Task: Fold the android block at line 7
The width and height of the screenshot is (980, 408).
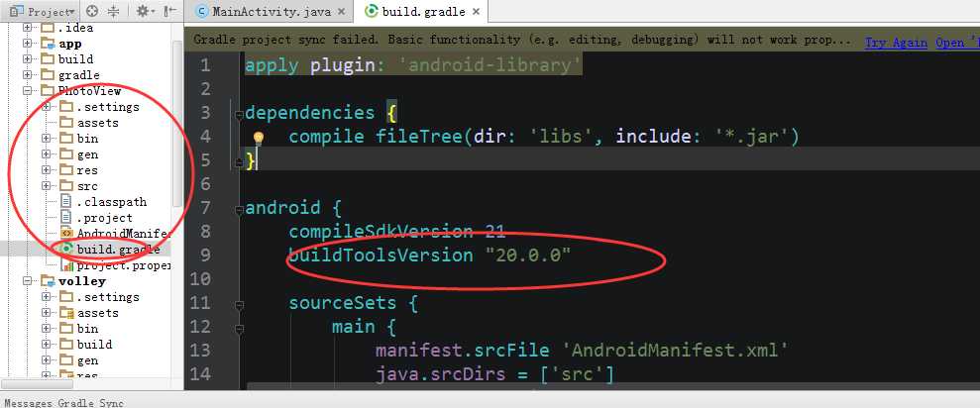Action: (x=238, y=210)
